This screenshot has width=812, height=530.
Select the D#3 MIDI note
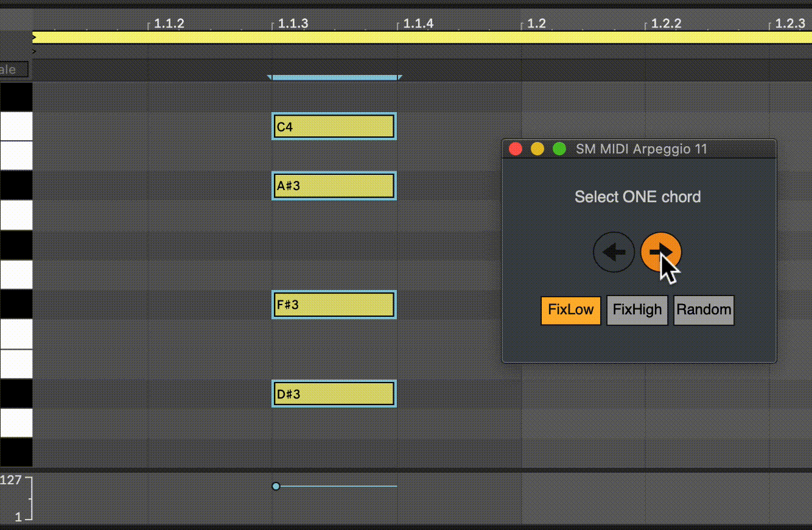tap(334, 394)
